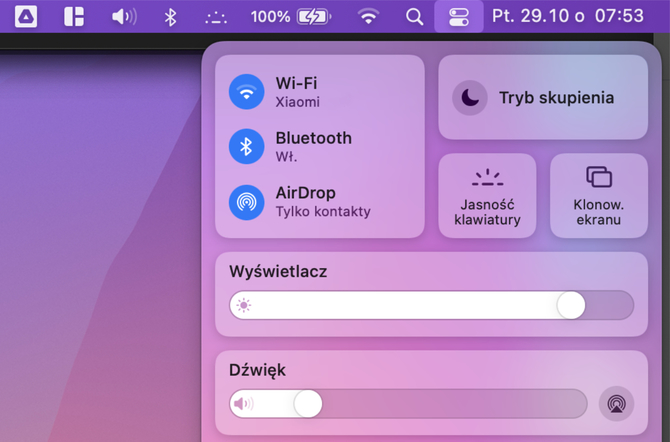The height and width of the screenshot is (442, 670).
Task: Open the Bluetooth menu bar icon
Action: click(x=170, y=17)
